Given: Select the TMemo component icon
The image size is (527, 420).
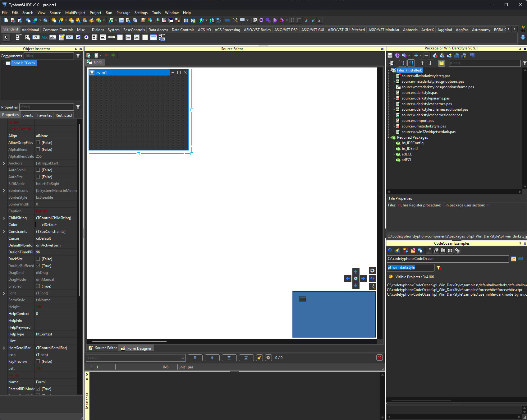Looking at the screenshot, I should point(61,37).
